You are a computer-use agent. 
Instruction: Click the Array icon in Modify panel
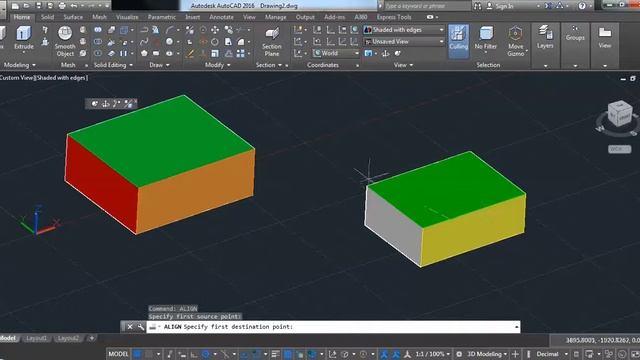click(x=241, y=53)
